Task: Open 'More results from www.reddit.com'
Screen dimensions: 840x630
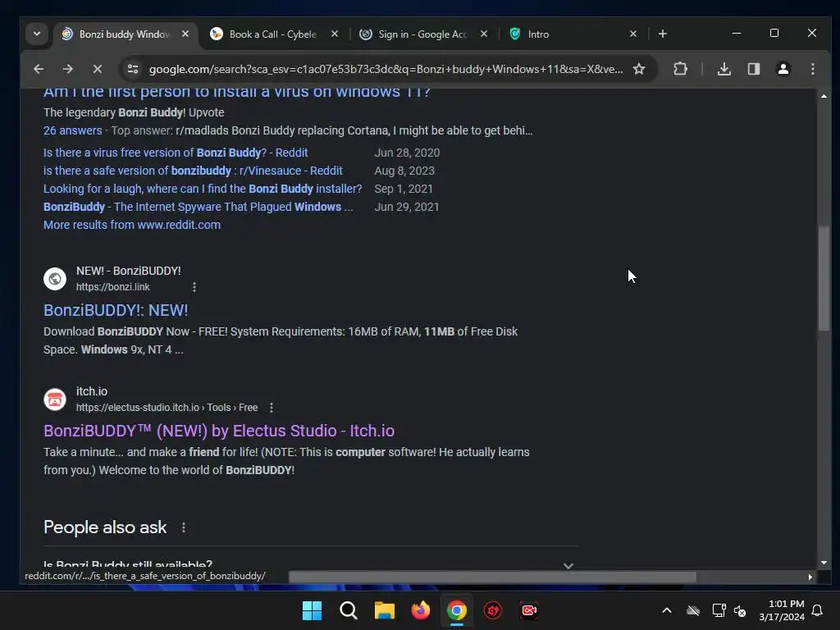Action: (x=132, y=225)
